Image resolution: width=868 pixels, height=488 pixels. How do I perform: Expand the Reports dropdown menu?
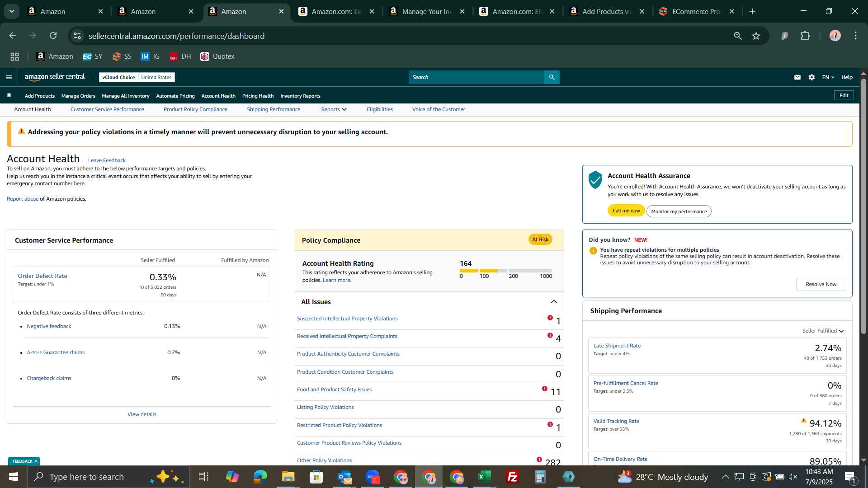click(x=334, y=109)
